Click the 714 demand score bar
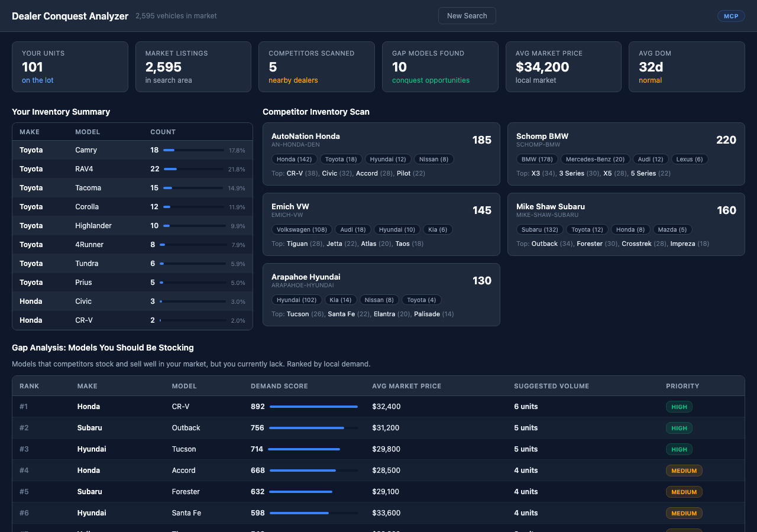Viewport: 757px width, 532px height. click(313, 449)
